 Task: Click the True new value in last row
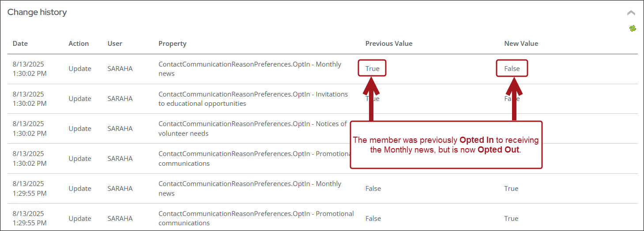(x=511, y=218)
